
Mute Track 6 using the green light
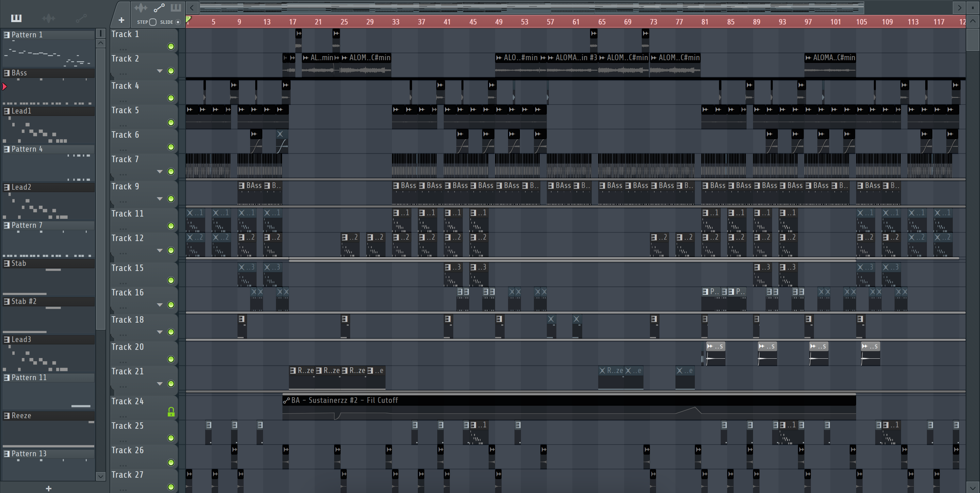point(171,147)
